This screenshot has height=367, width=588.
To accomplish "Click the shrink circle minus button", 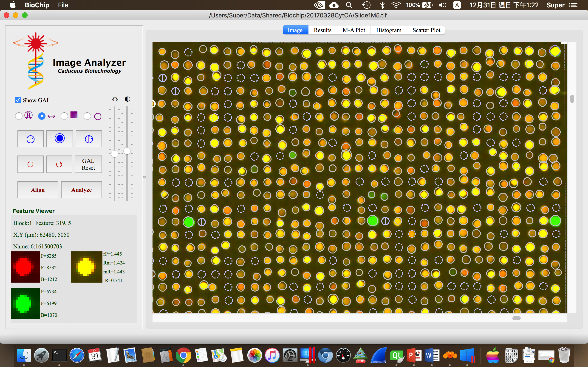I will tap(30, 139).
